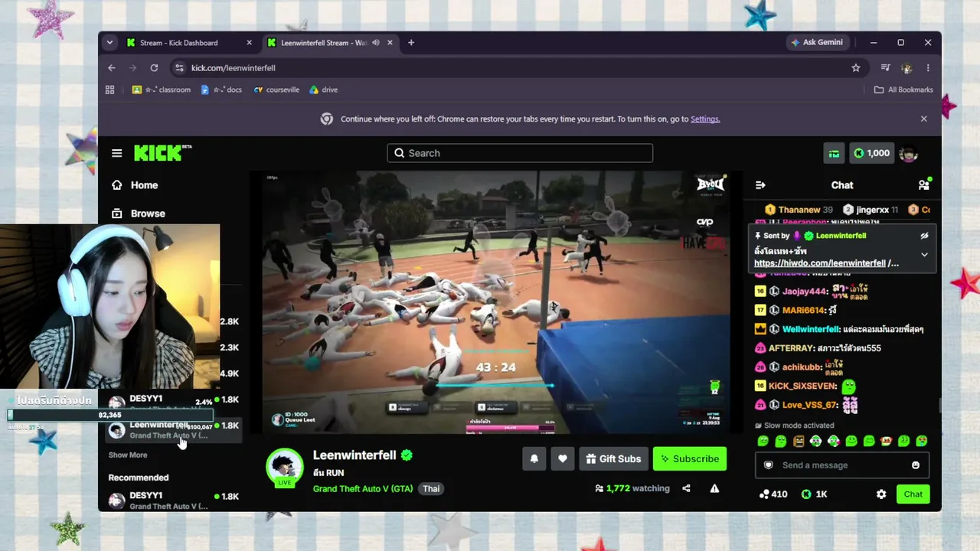Go to Home in Kick sidebar
Image resolution: width=980 pixels, height=551 pixels.
coord(135,185)
